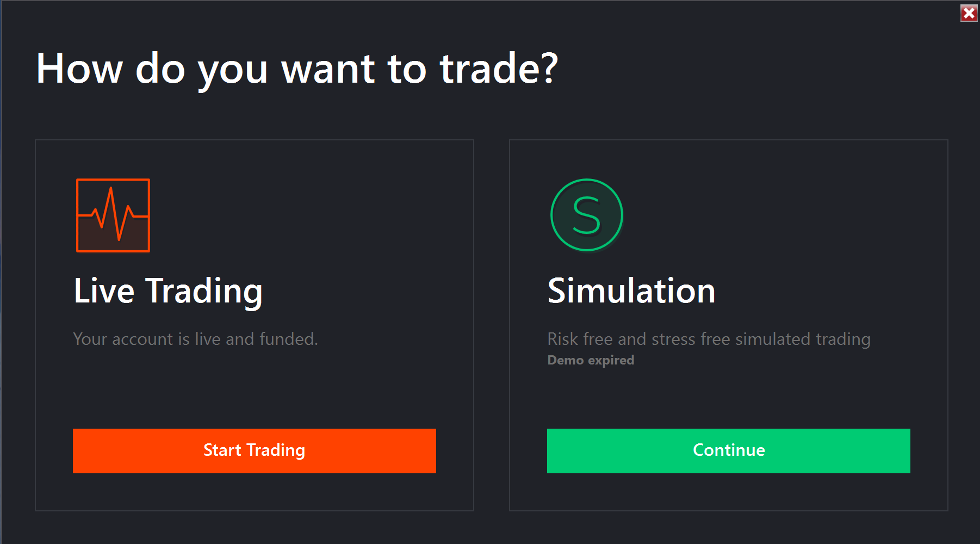Click the letter S inside the green circle
This screenshot has width=980, height=544.
(x=586, y=215)
